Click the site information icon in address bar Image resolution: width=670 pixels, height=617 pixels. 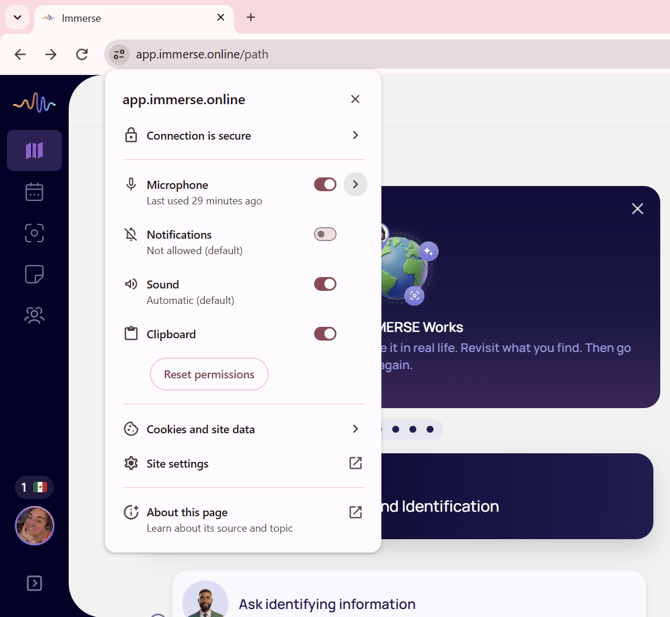pyautogui.click(x=119, y=54)
